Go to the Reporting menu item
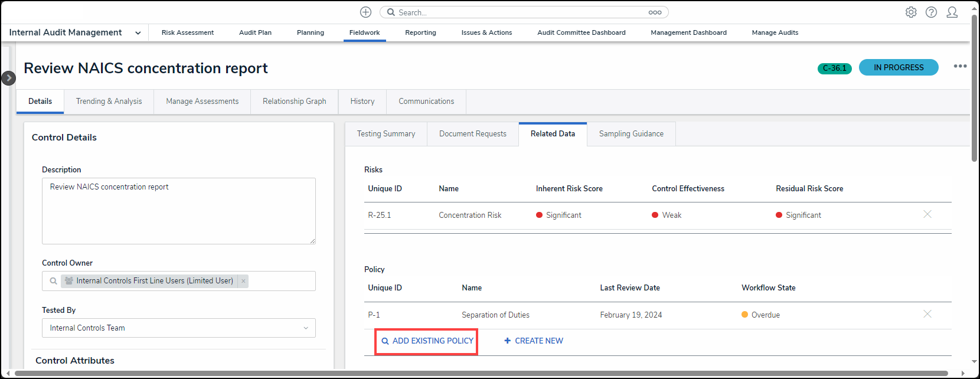980x379 pixels. (x=420, y=33)
